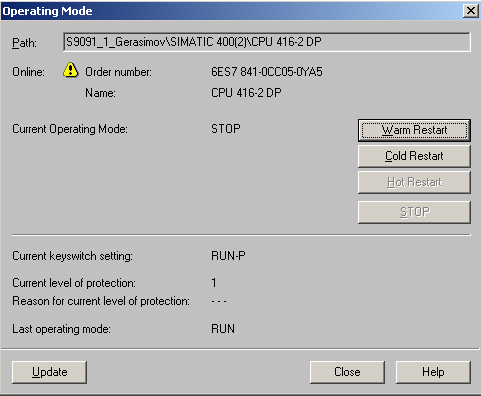The width and height of the screenshot is (481, 396).
Task: Click the CPU 416-2 DP name value
Action: (246, 93)
